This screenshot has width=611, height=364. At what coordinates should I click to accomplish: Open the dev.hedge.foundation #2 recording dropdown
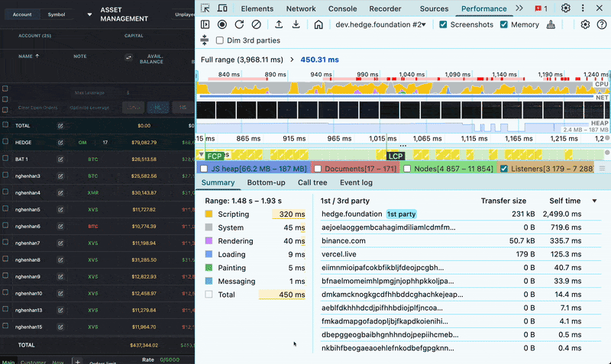tap(380, 24)
